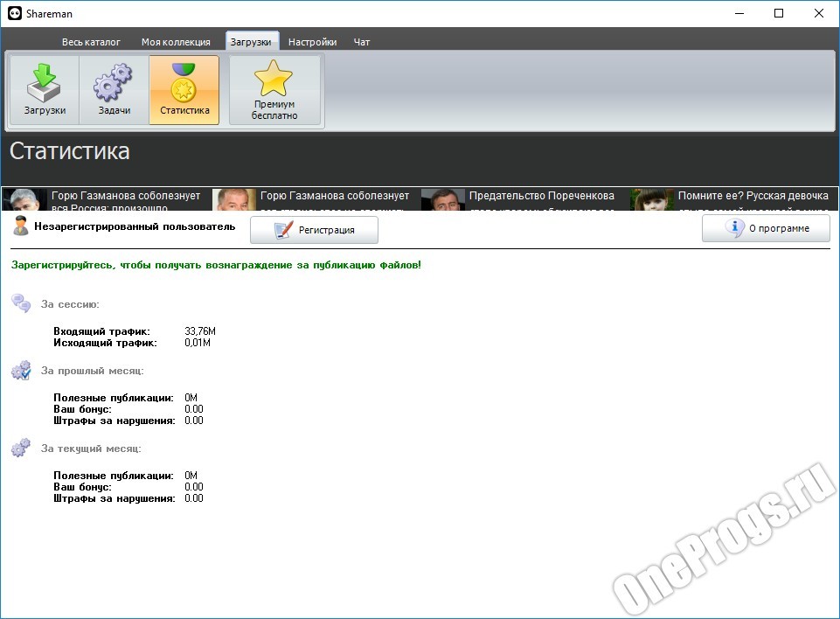
Task: Open the Задачи gears icon
Action: click(x=115, y=90)
